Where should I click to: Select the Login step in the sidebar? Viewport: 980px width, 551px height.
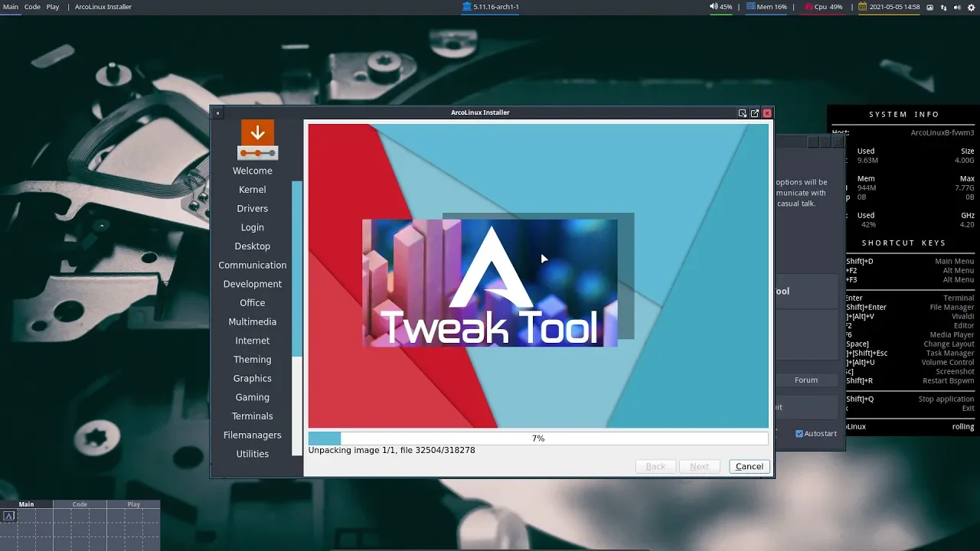point(253,227)
